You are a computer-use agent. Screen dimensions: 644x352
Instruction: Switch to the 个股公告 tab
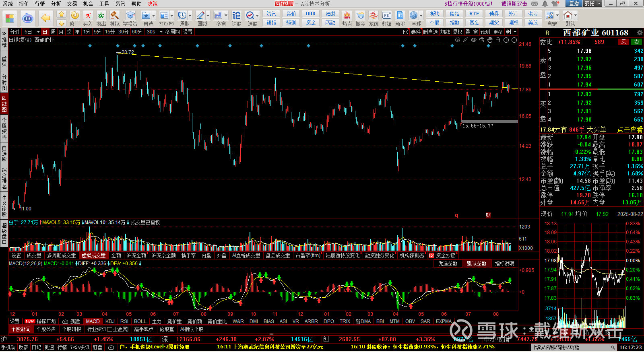point(46,329)
